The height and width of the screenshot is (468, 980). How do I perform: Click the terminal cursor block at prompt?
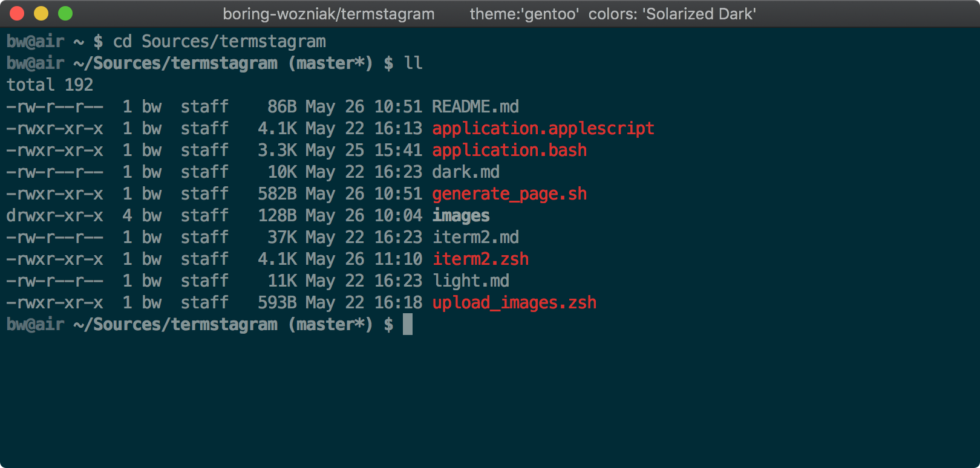tap(408, 324)
